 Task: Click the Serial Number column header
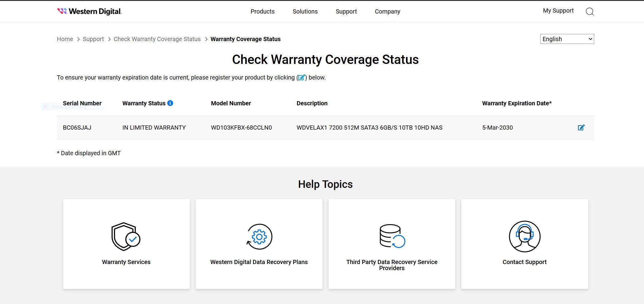click(x=82, y=103)
